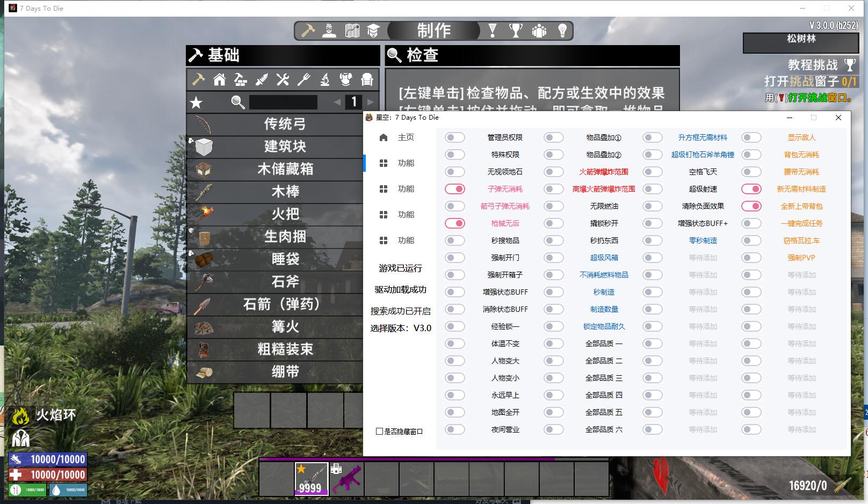Open the challenges trophy icon in top bar
868x504 pixels.
(x=516, y=31)
